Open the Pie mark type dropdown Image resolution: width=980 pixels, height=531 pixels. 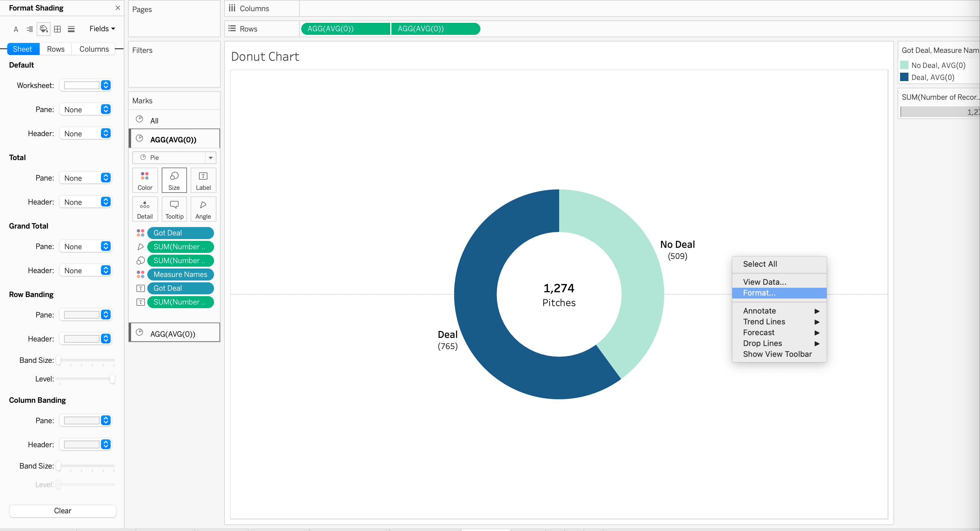tap(174, 157)
